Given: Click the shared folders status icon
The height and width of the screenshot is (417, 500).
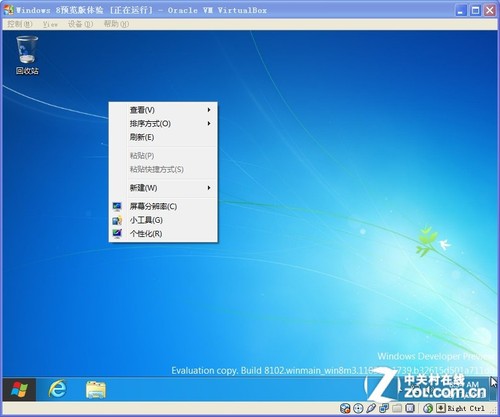Looking at the screenshot, I should pyautogui.click(x=397, y=408).
